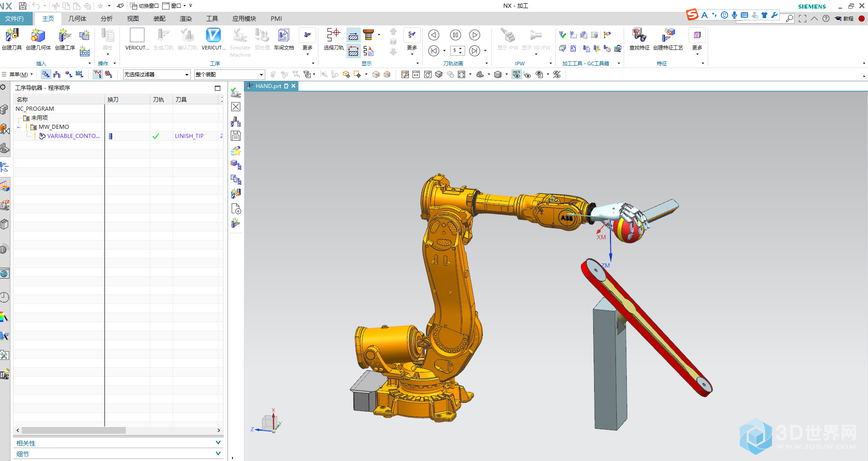Collapse the MW_DEMO tree node
Viewport: 868px width, 461px height.
[19, 127]
